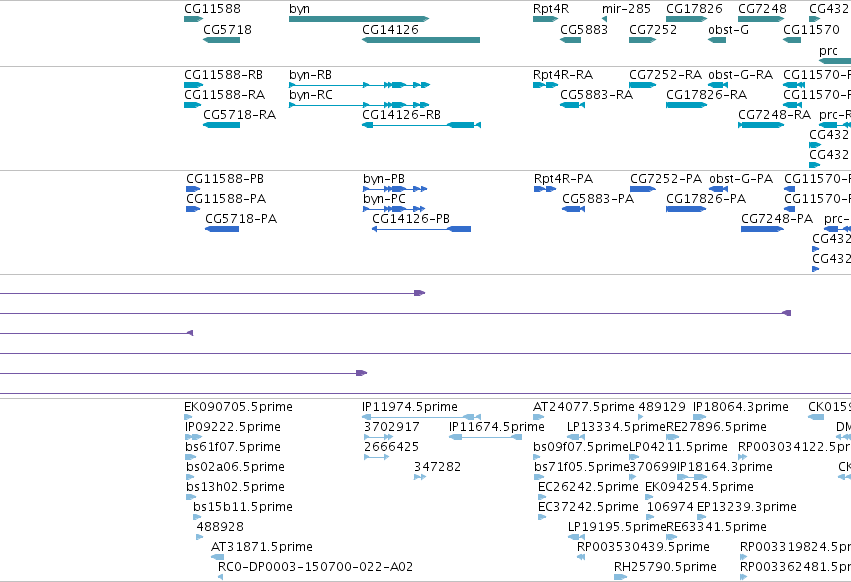The height and width of the screenshot is (582, 851).
Task: Select the RP003530439.5prime EST label
Action: pyautogui.click(x=643, y=547)
